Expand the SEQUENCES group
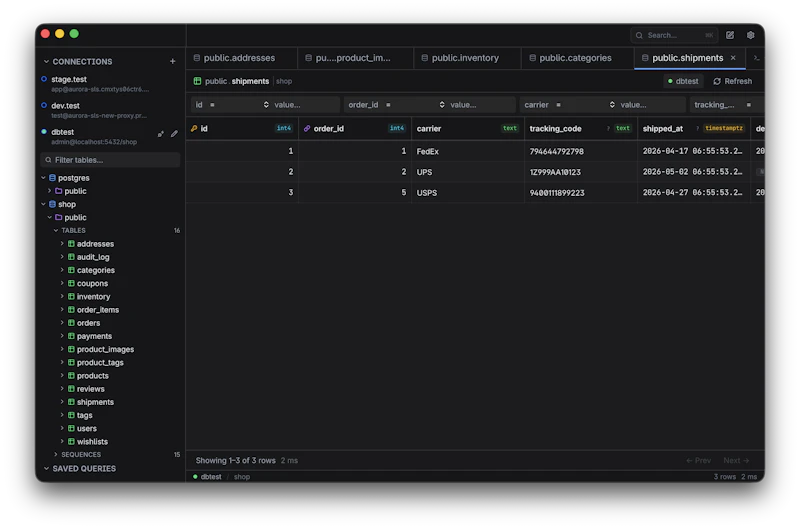Screen dimensions: 800x529 (x=56, y=455)
